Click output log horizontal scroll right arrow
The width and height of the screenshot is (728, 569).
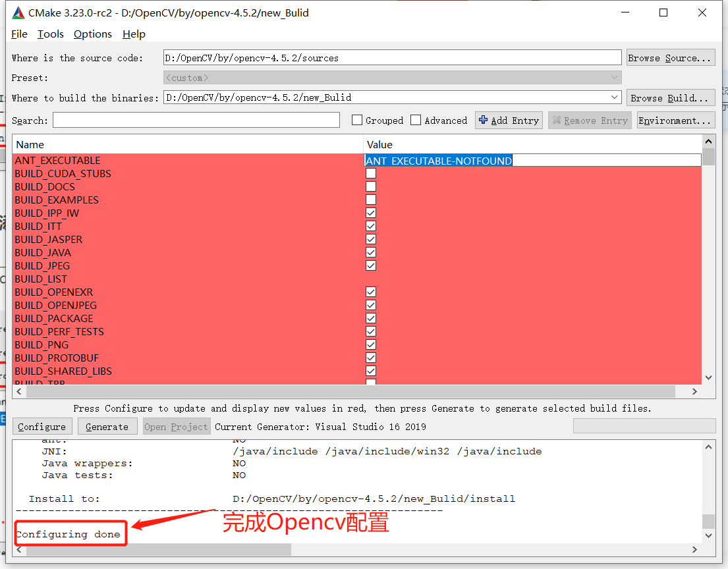tap(694, 549)
